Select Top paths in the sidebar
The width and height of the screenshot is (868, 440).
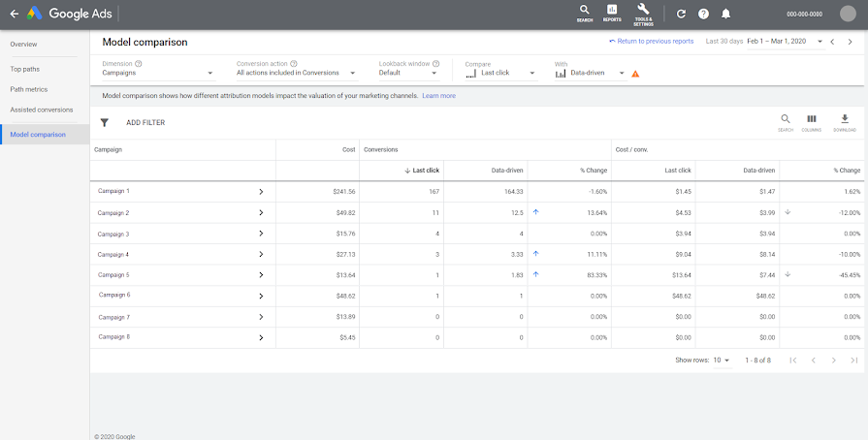pyautogui.click(x=25, y=69)
